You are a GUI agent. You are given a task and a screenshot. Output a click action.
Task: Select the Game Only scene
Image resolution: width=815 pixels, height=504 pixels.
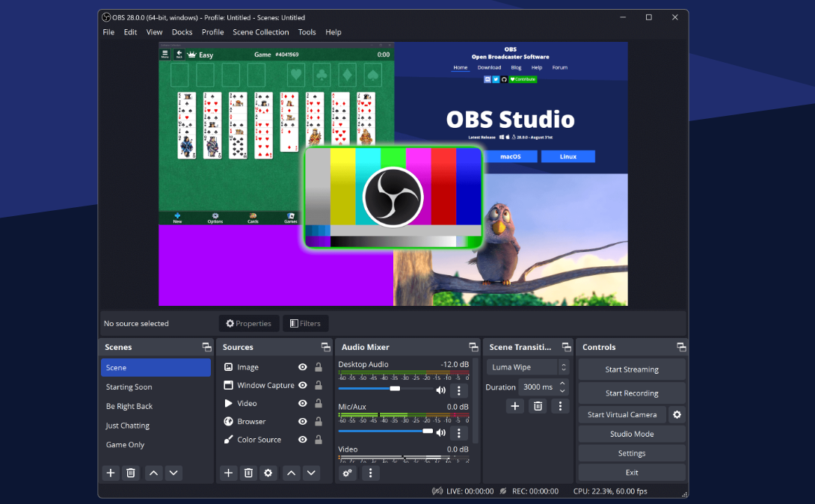tap(156, 444)
